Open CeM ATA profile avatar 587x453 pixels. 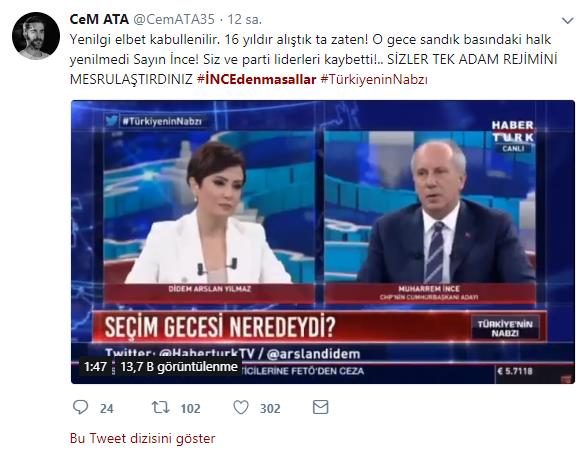[x=36, y=36]
